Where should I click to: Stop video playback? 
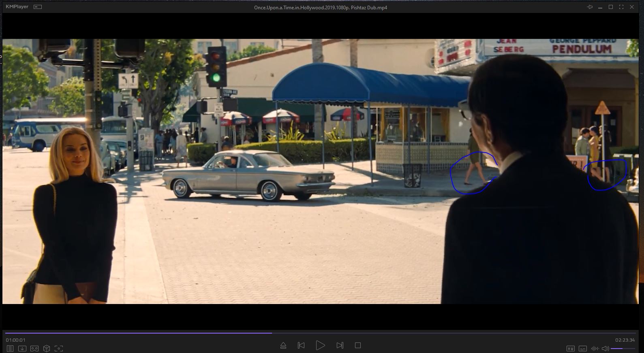pyautogui.click(x=357, y=345)
